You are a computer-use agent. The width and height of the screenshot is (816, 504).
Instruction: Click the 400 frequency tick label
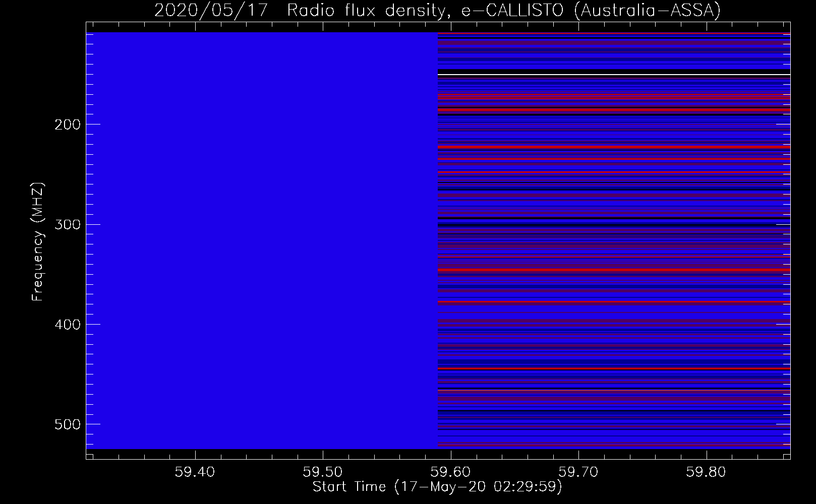click(68, 325)
